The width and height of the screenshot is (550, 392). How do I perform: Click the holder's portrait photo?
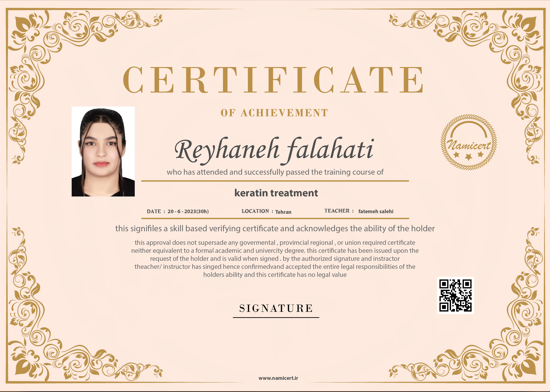click(x=103, y=151)
